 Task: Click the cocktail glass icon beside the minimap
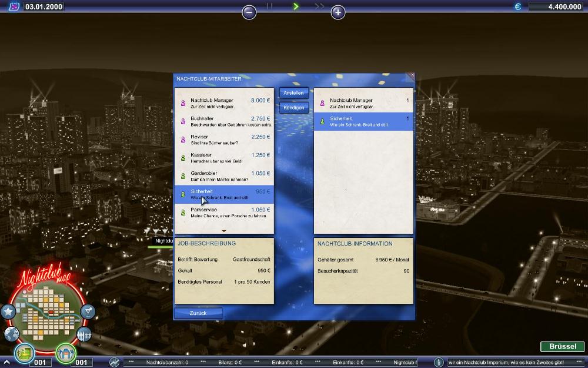pyautogui.click(x=88, y=311)
